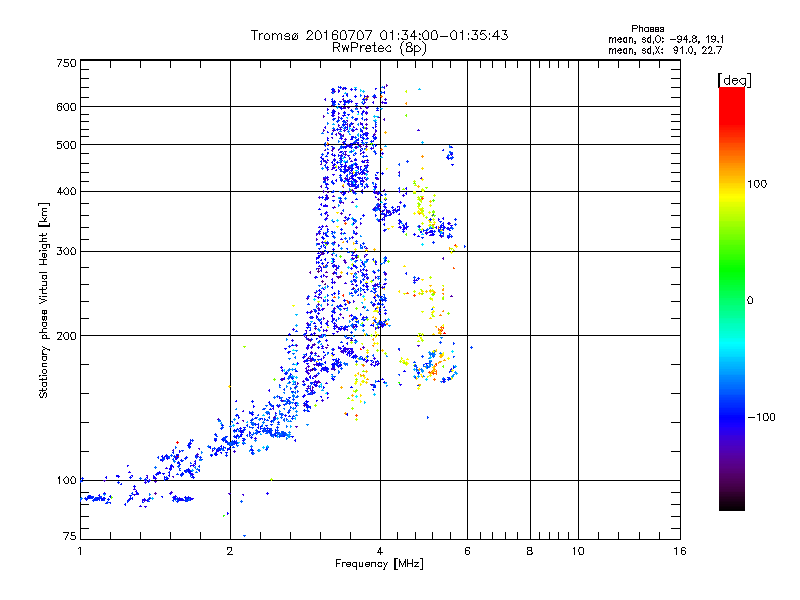
Task: Click the '500' y-axis tick label
Action: (66, 145)
